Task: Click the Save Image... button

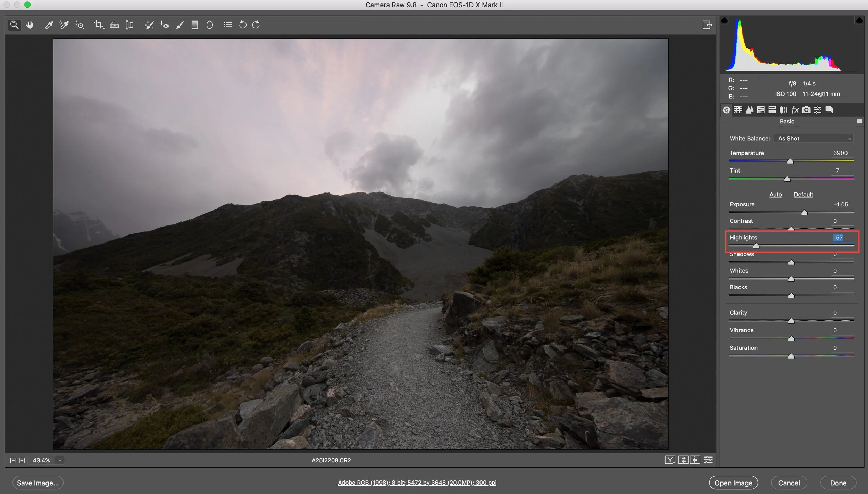Action: click(38, 483)
